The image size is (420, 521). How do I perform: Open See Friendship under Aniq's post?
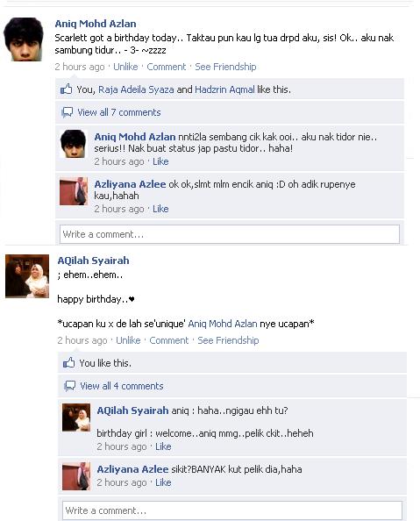[225, 67]
